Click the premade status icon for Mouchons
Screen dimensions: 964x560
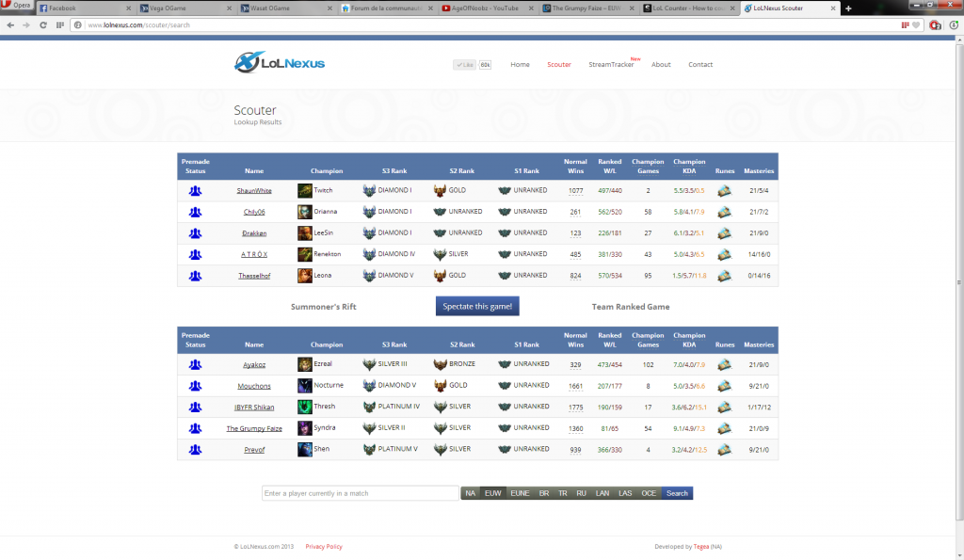coord(195,386)
